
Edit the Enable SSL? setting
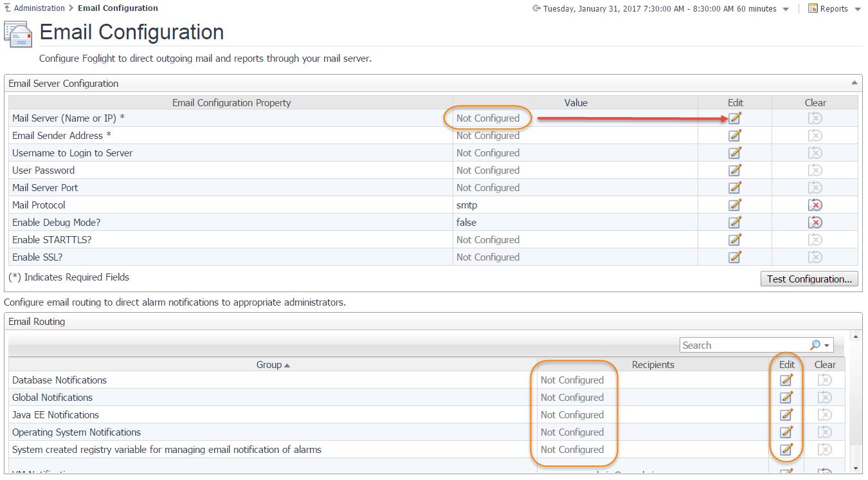pyautogui.click(x=735, y=257)
